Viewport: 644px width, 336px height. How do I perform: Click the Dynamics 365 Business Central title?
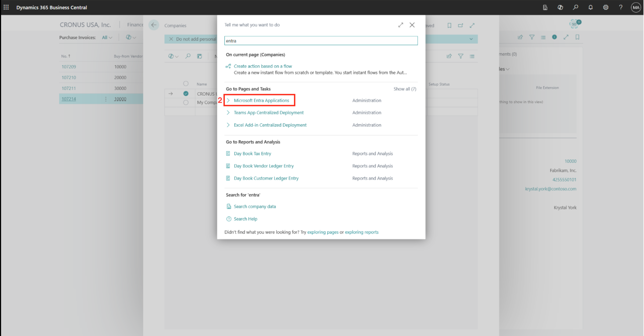(x=51, y=8)
